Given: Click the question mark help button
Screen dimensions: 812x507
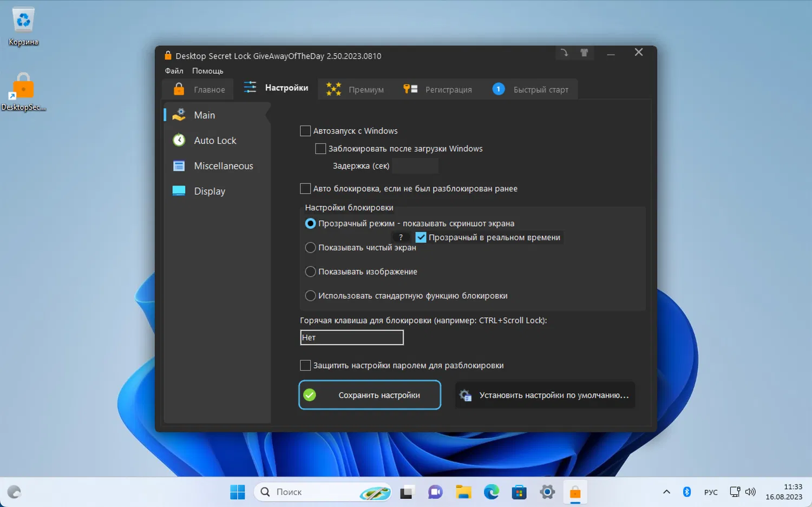Looking at the screenshot, I should [x=401, y=238].
